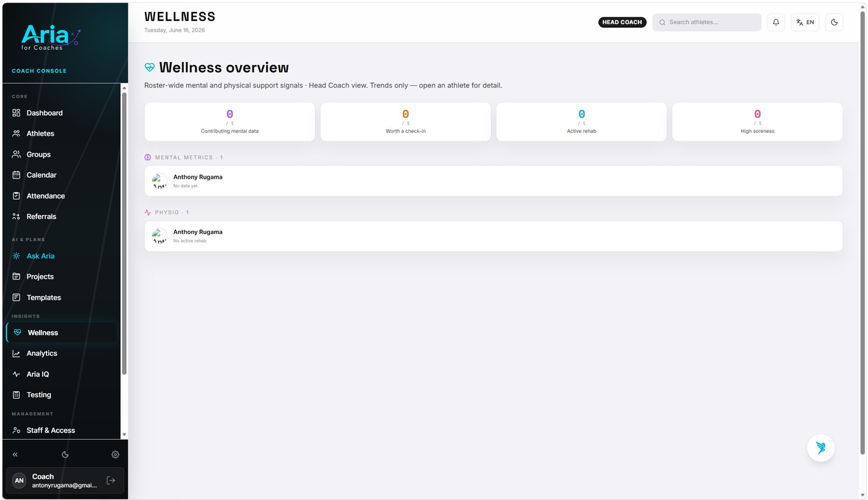
Task: Collapse the sidebar with double chevron
Action: coord(15,455)
